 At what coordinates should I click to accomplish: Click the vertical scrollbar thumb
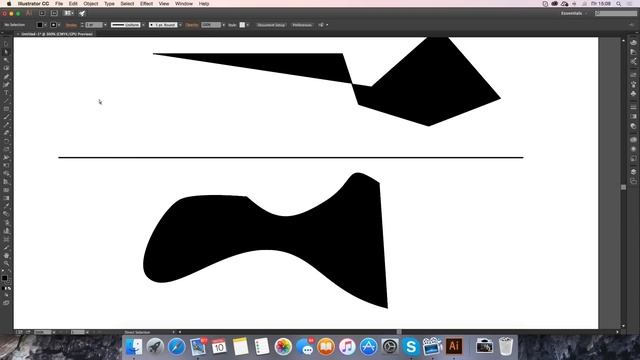(x=623, y=187)
